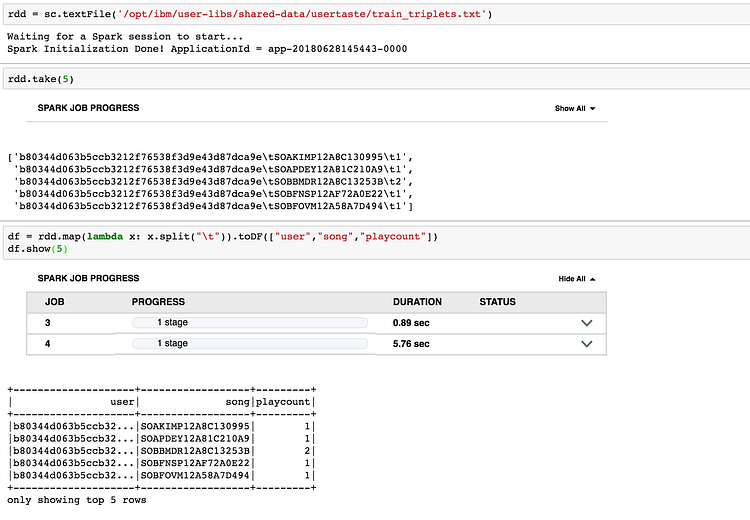Image resolution: width=750 pixels, height=520 pixels.
Task: Click playcount value 2 in table
Action: click(307, 451)
